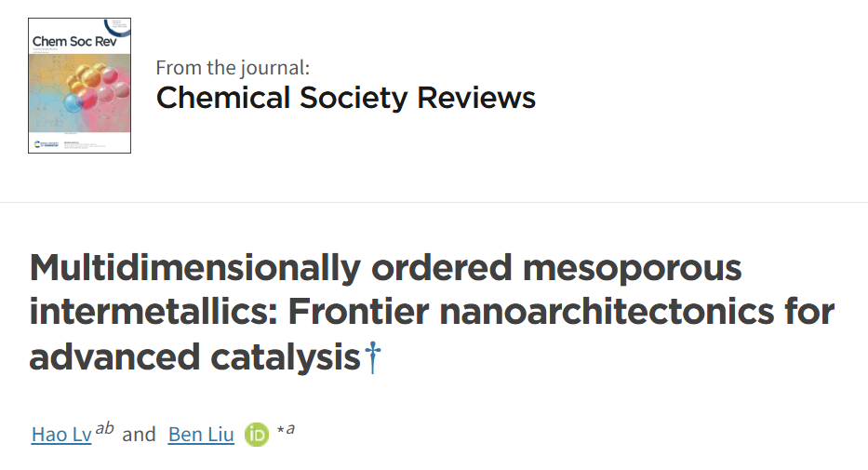Click the blue dagger footnote symbol

[x=373, y=357]
